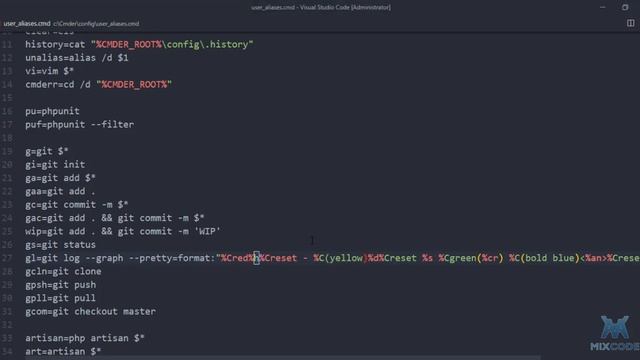Click the line 'gcln=git clone'

click(x=63, y=271)
